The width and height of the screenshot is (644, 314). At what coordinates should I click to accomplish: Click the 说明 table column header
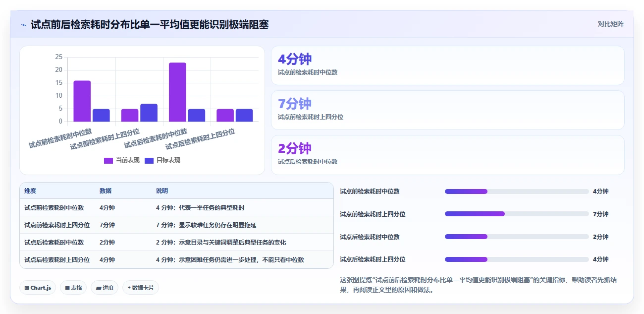pyautogui.click(x=162, y=191)
